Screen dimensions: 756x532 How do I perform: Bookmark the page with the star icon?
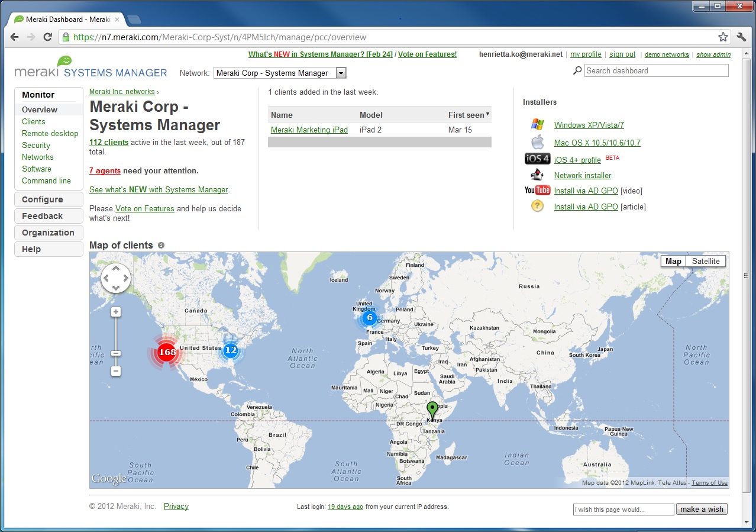(723, 37)
